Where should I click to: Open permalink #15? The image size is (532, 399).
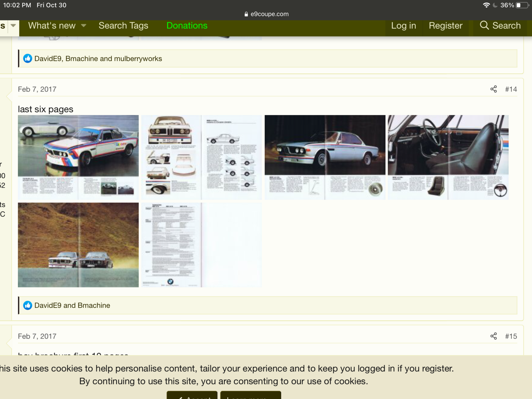[x=511, y=336]
